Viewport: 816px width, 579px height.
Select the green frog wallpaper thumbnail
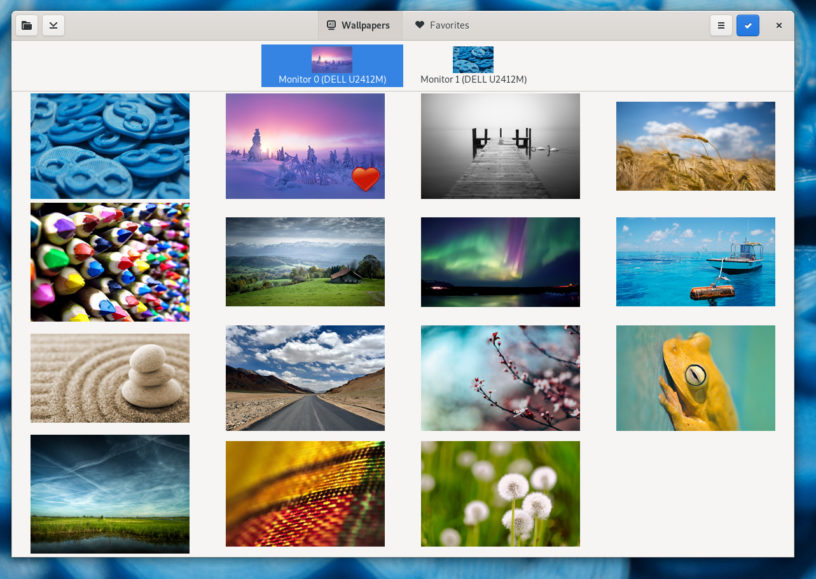(695, 377)
